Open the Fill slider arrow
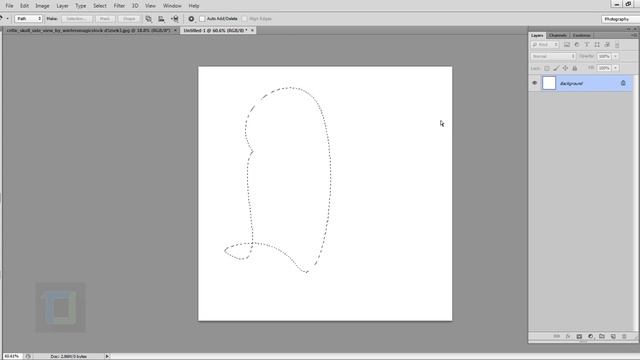This screenshot has height=360, width=640. click(616, 68)
